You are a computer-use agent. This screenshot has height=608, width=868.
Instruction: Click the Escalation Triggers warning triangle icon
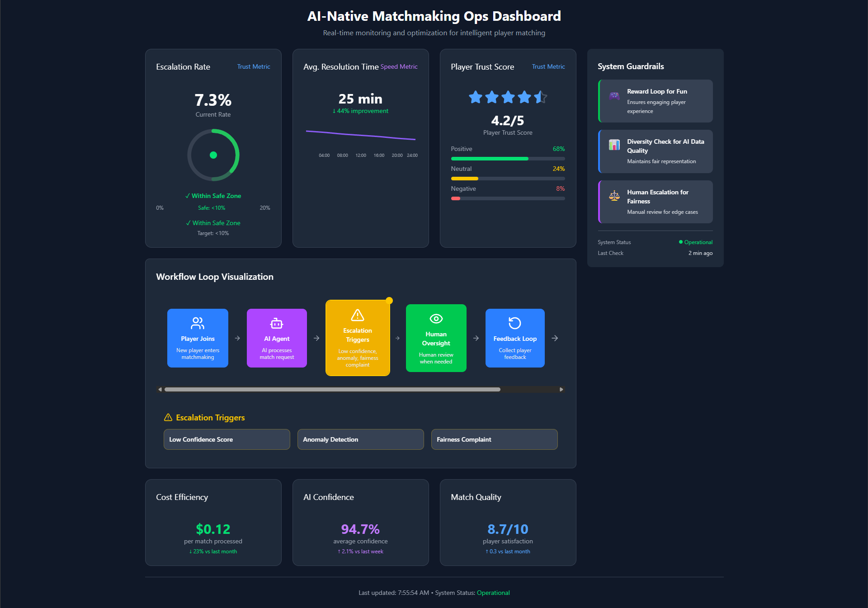point(357,315)
